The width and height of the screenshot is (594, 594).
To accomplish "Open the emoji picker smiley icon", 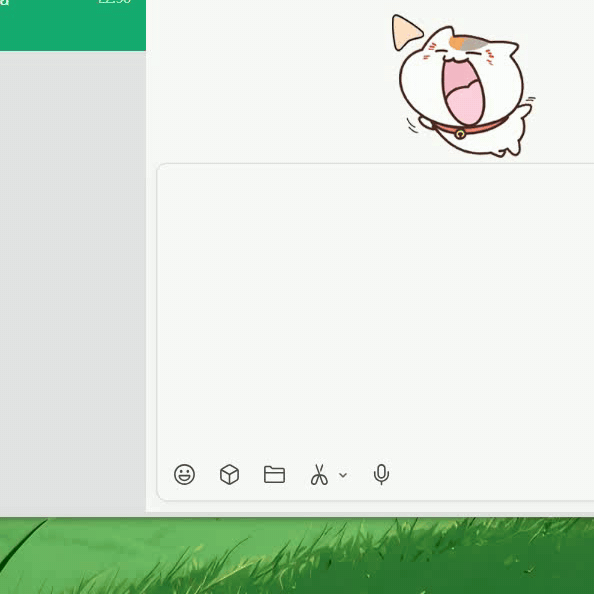I will tap(184, 474).
